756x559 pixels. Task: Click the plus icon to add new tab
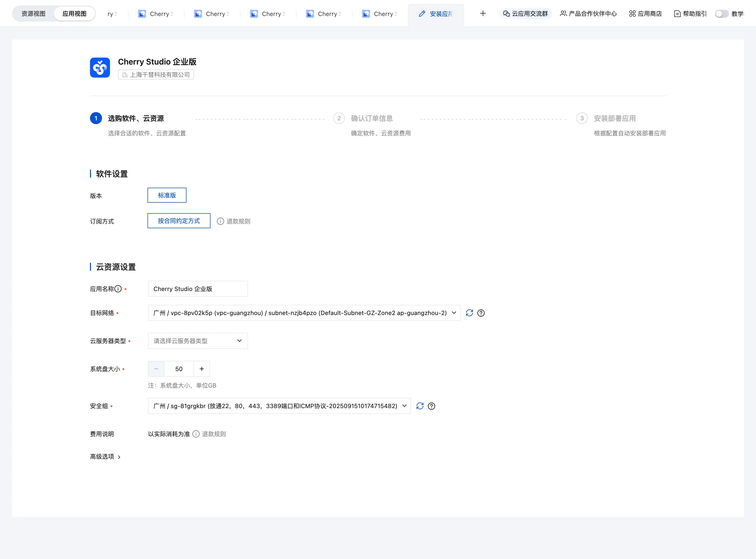[x=483, y=14]
